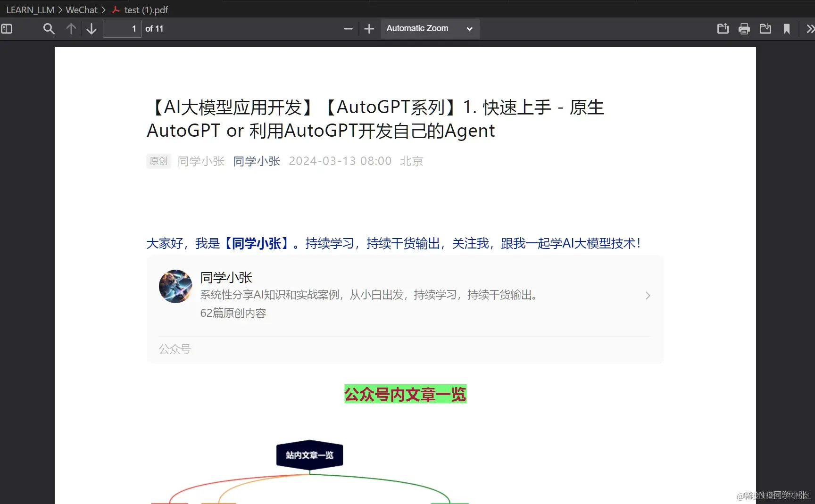Click the PDF file icon in breadcrumb

[x=116, y=9]
